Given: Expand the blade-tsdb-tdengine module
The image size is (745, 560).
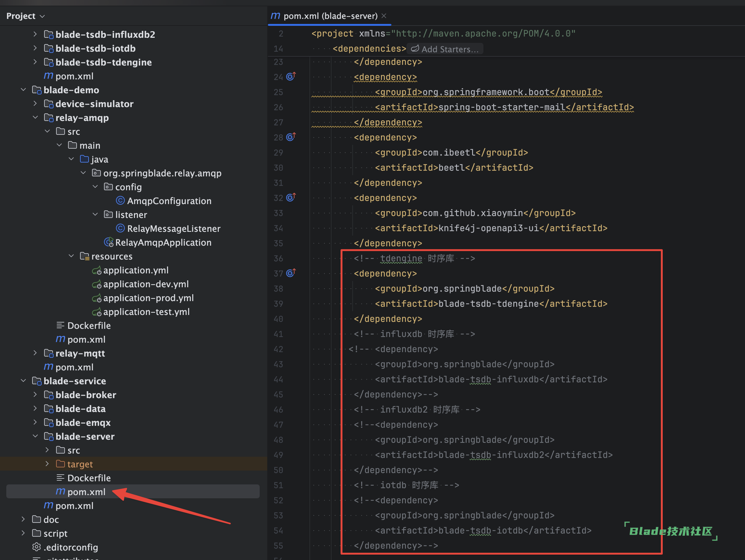Looking at the screenshot, I should (x=35, y=62).
